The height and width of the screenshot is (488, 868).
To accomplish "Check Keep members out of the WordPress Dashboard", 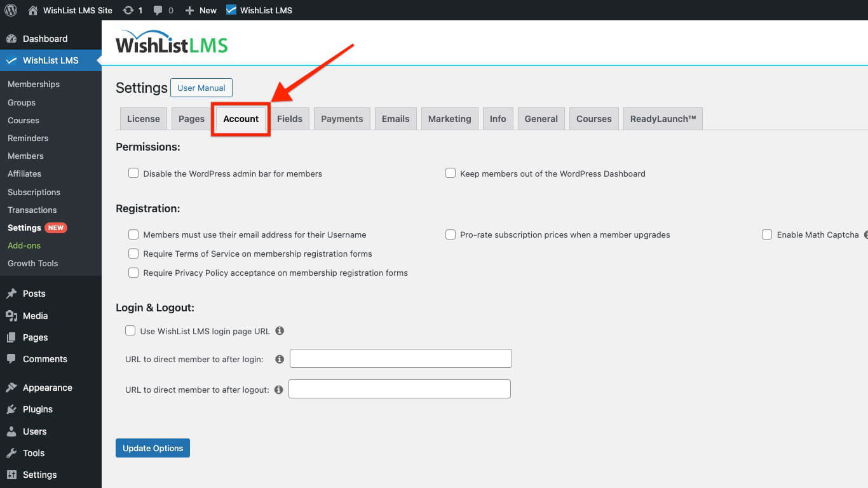I will pyautogui.click(x=451, y=173).
